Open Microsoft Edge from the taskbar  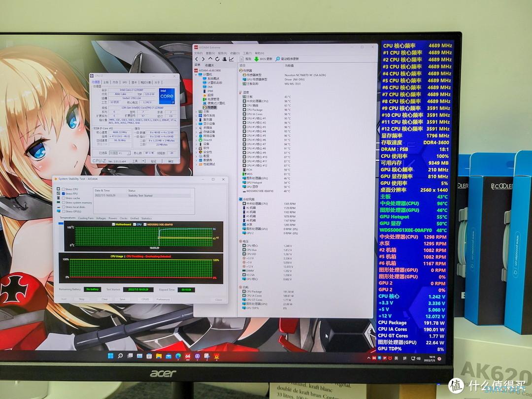pyautogui.click(x=178, y=356)
